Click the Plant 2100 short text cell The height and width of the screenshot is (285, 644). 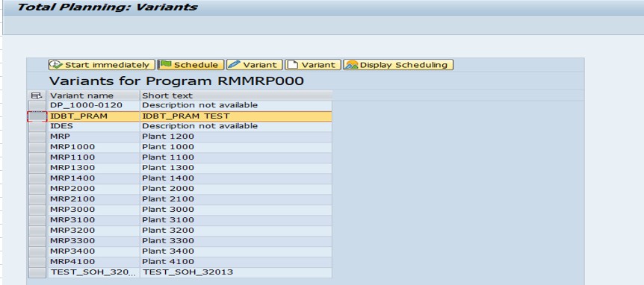pyautogui.click(x=236, y=199)
